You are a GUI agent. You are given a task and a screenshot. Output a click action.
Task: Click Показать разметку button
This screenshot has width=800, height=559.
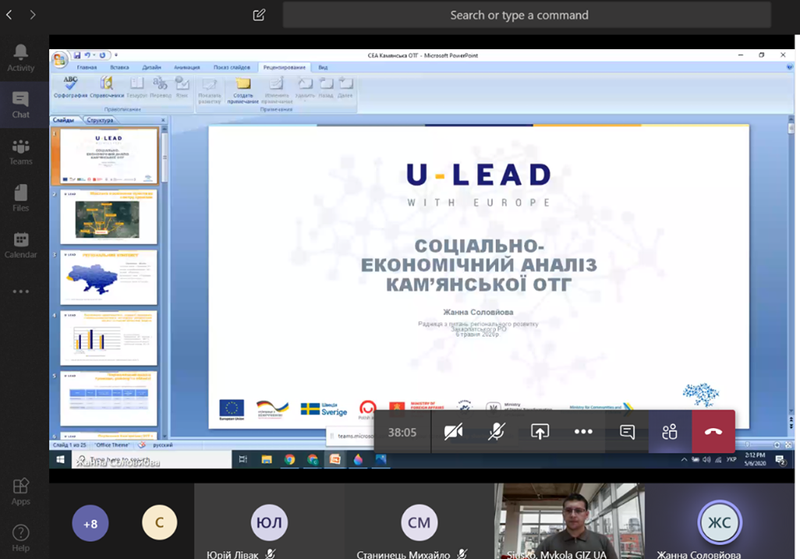pyautogui.click(x=209, y=90)
